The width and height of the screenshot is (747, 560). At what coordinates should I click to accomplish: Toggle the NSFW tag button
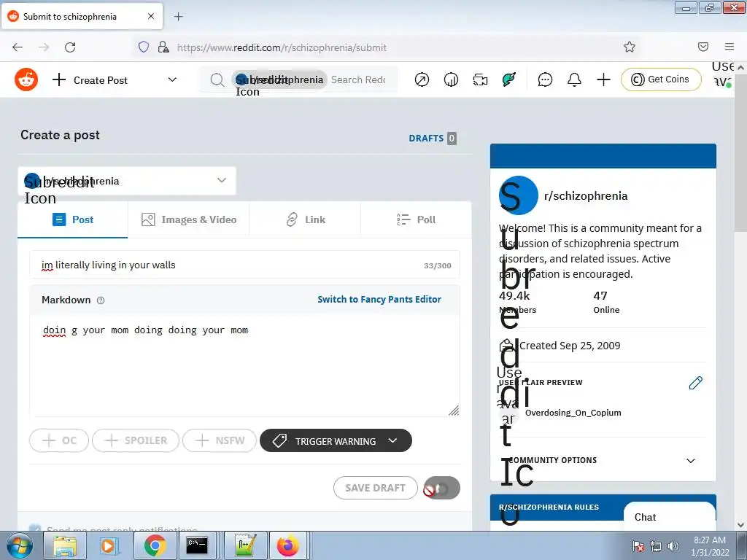[220, 440]
